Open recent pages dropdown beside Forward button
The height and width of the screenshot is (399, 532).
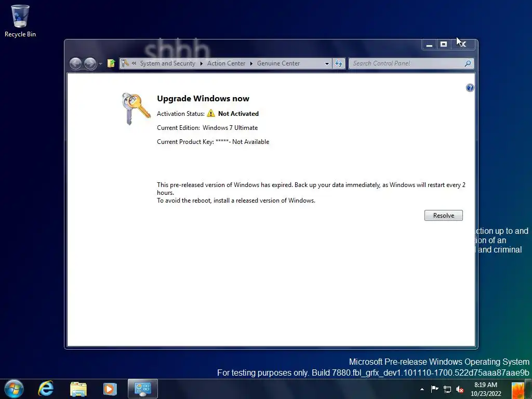[x=100, y=64]
